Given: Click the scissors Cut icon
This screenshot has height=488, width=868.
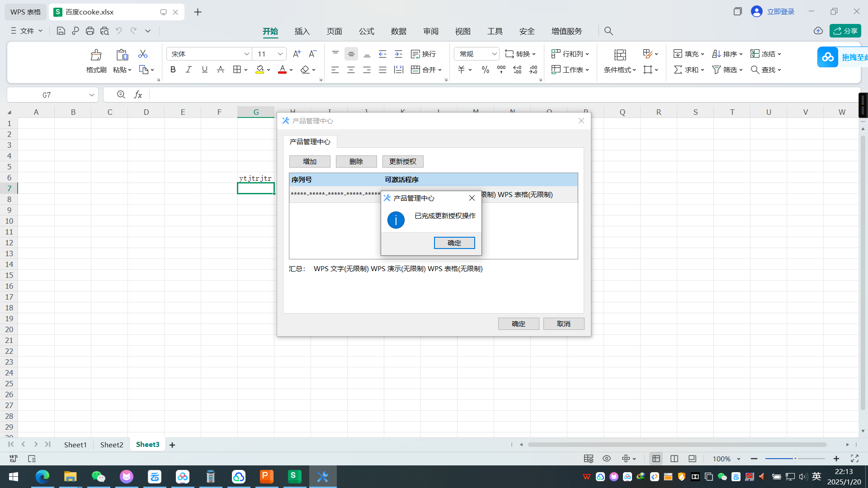Looking at the screenshot, I should pyautogui.click(x=143, y=54).
